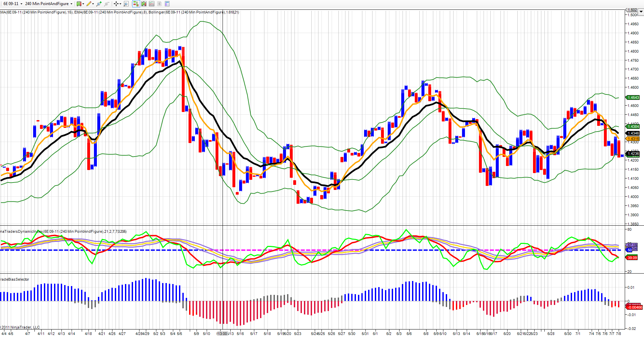644x337 pixels.
Task: Expand the chart style dropdown arrow
Action: point(83,4)
